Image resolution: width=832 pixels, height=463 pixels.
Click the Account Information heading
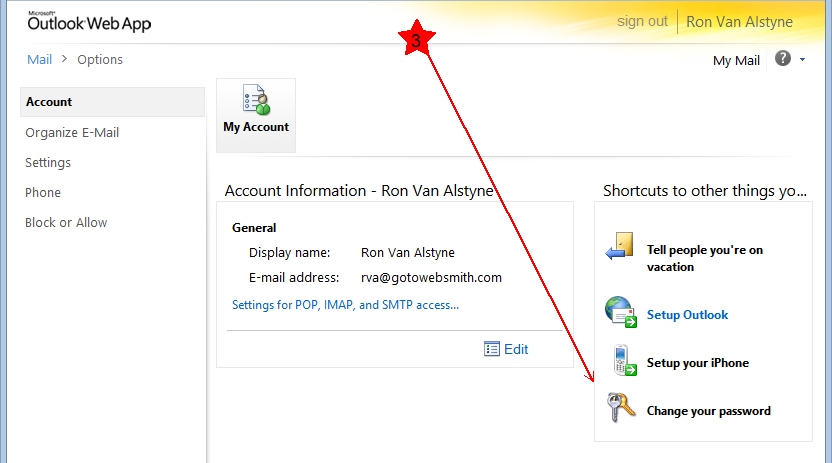pos(359,190)
